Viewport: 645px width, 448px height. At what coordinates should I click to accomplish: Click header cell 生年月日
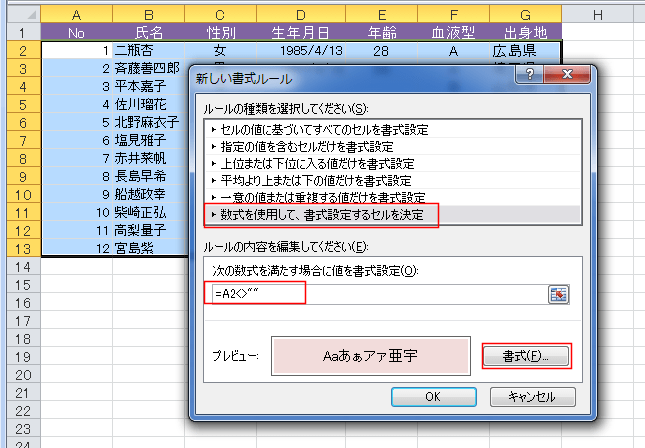click(301, 32)
